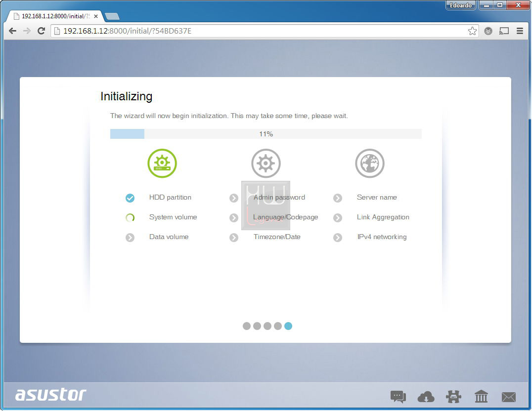The width and height of the screenshot is (532, 411).
Task: Click the browser forward arrow
Action: [27, 31]
